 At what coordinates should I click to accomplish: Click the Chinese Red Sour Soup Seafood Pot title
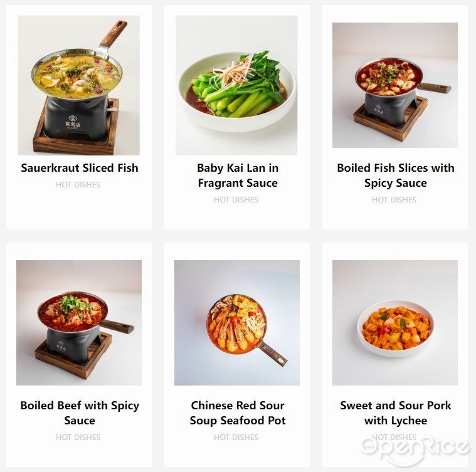pyautogui.click(x=238, y=413)
